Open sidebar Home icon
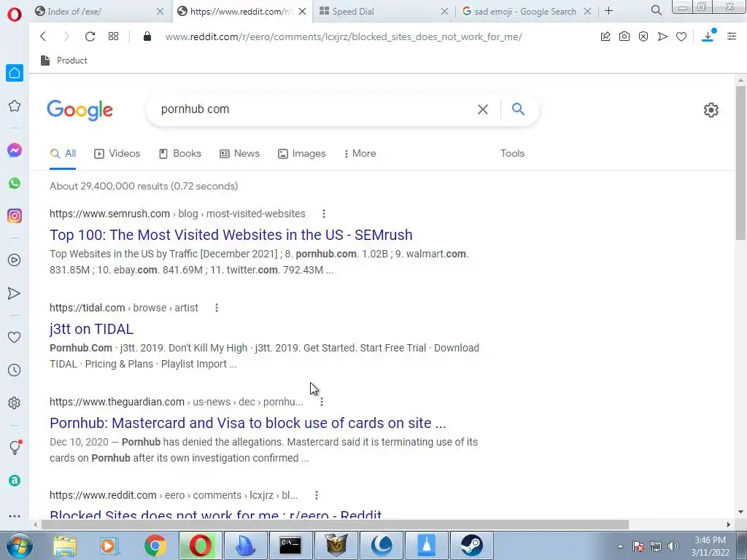Screen dimensions: 747x560 click(15, 73)
